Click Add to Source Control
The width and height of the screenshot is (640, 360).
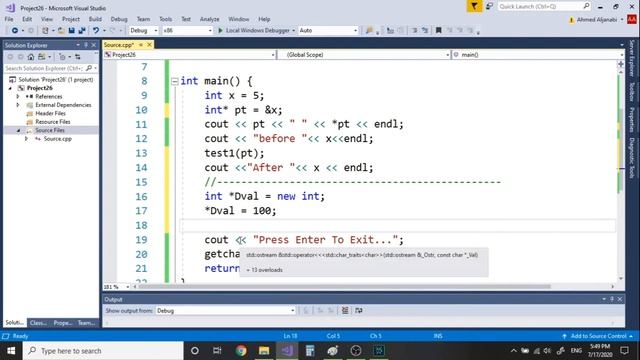(598, 336)
